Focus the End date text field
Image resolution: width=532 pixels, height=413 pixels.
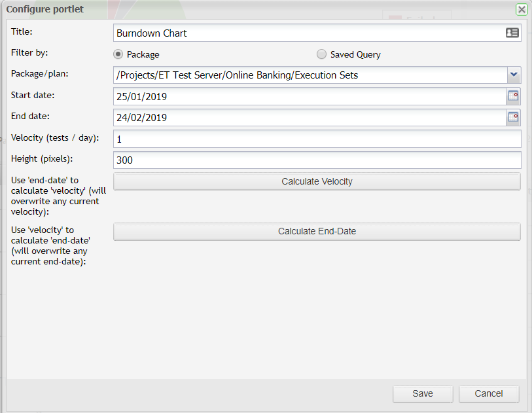308,118
